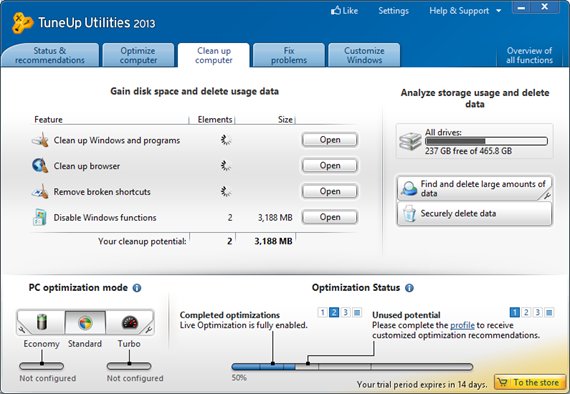Screen dimensions: 570x394
Task: Select Economy optimization mode
Action: coord(41,322)
